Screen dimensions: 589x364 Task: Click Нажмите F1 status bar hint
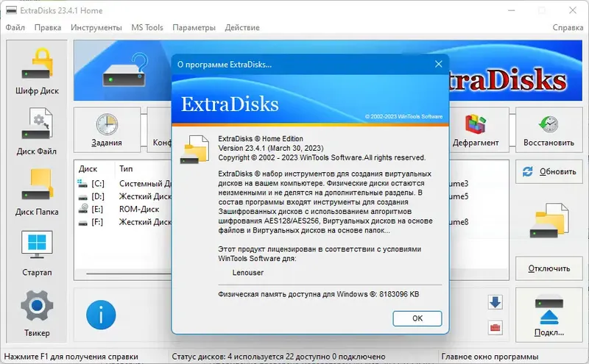click(71, 357)
